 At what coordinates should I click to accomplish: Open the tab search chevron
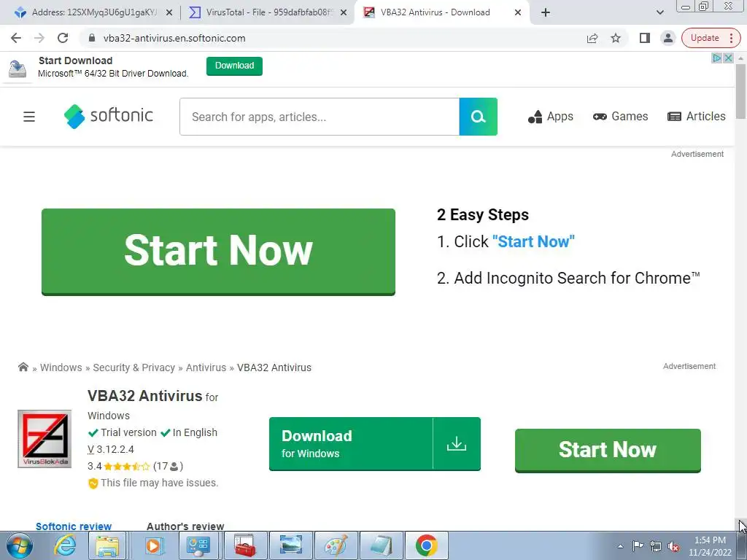point(659,12)
